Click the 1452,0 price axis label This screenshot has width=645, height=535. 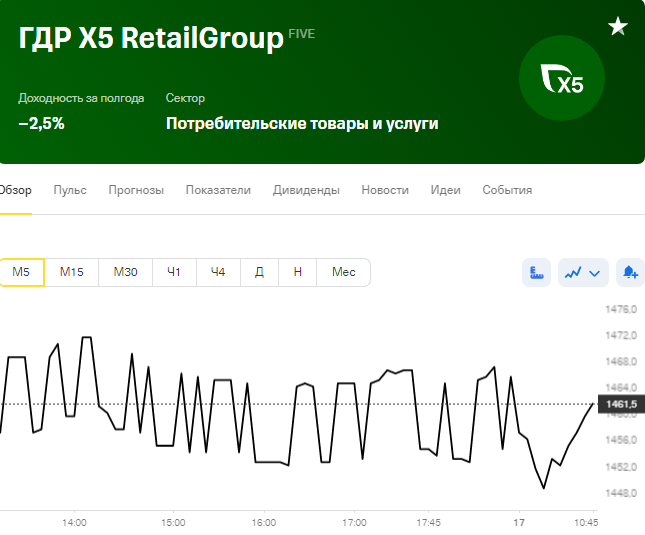coord(621,467)
